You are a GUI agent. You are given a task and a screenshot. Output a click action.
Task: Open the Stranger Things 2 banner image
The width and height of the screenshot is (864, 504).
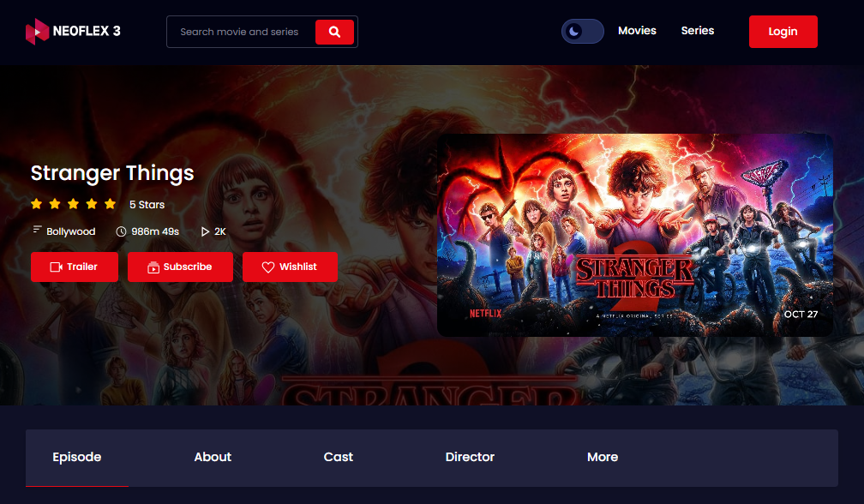[634, 234]
